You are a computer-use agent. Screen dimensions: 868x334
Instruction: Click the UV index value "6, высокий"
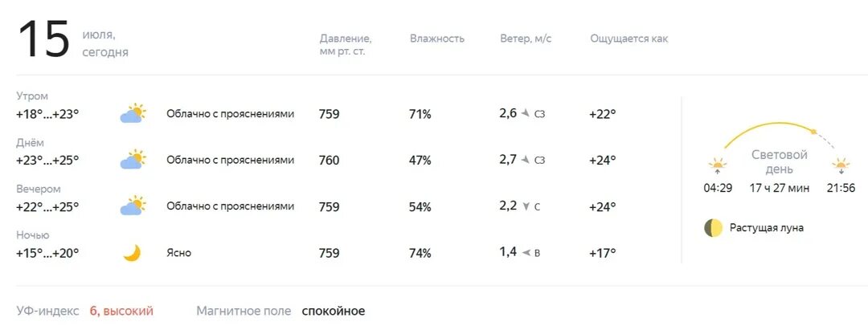point(121,311)
